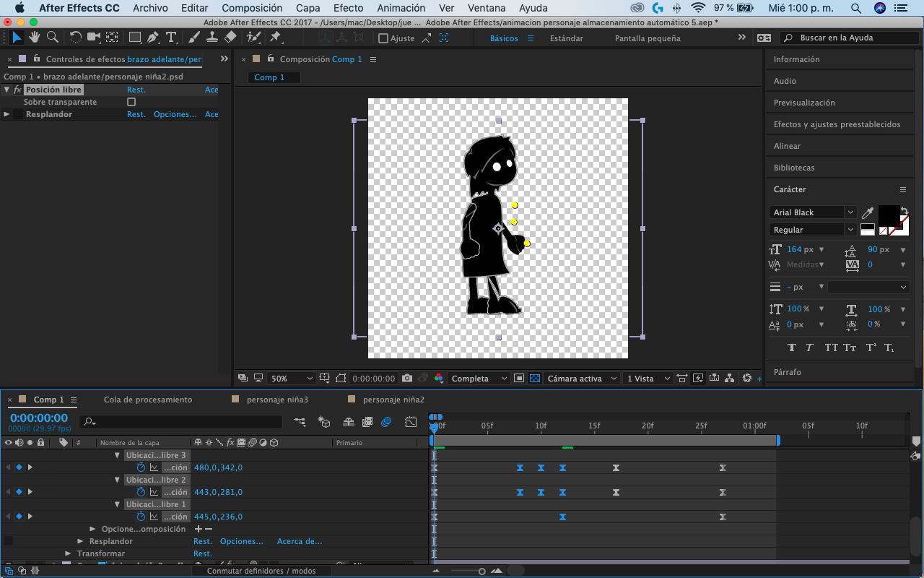Open the 50% magnification dropdown

pos(292,379)
